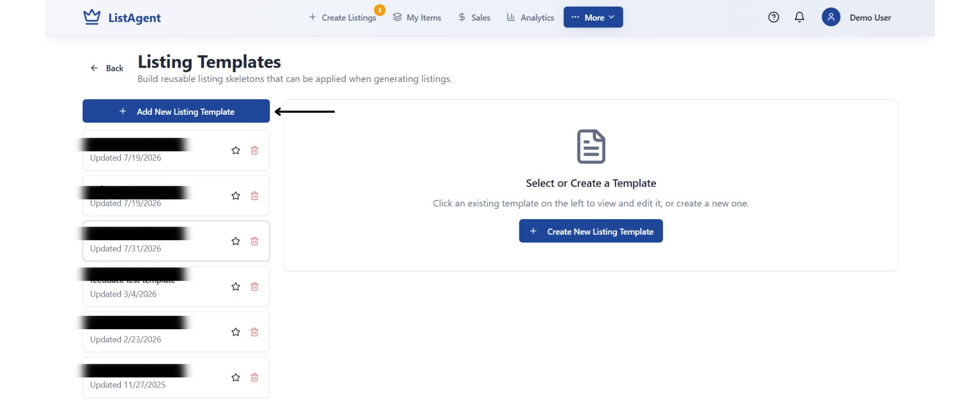Open the help question mark icon

pyautogui.click(x=773, y=17)
